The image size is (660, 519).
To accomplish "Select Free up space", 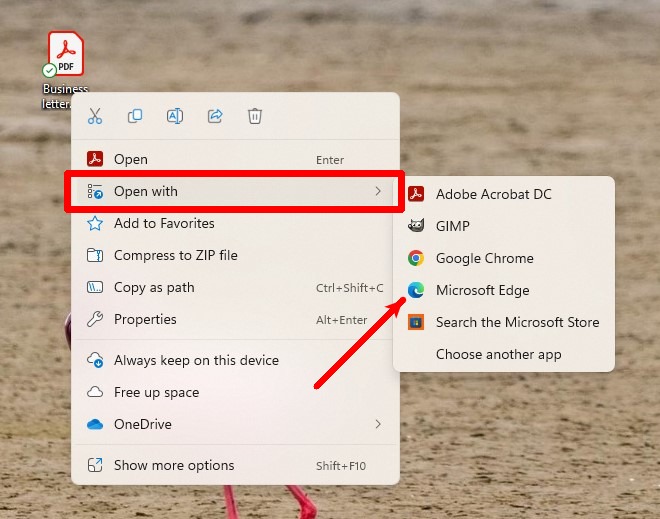I will (x=235, y=392).
